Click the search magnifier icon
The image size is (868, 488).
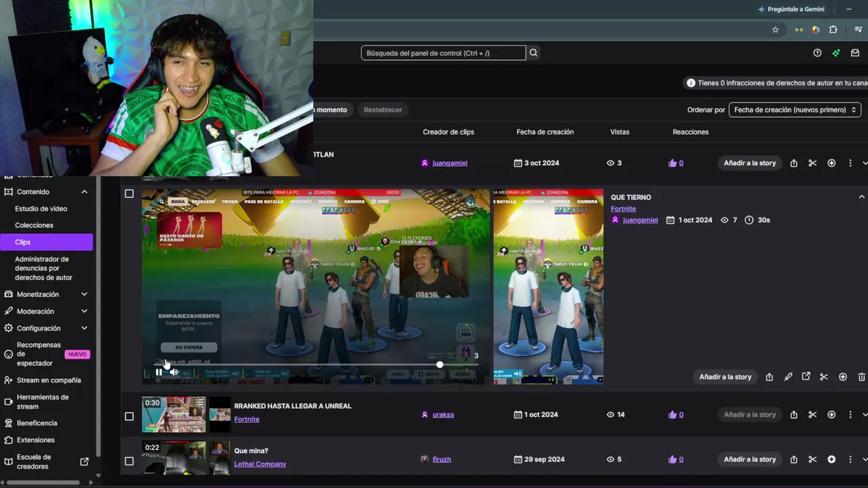click(534, 53)
